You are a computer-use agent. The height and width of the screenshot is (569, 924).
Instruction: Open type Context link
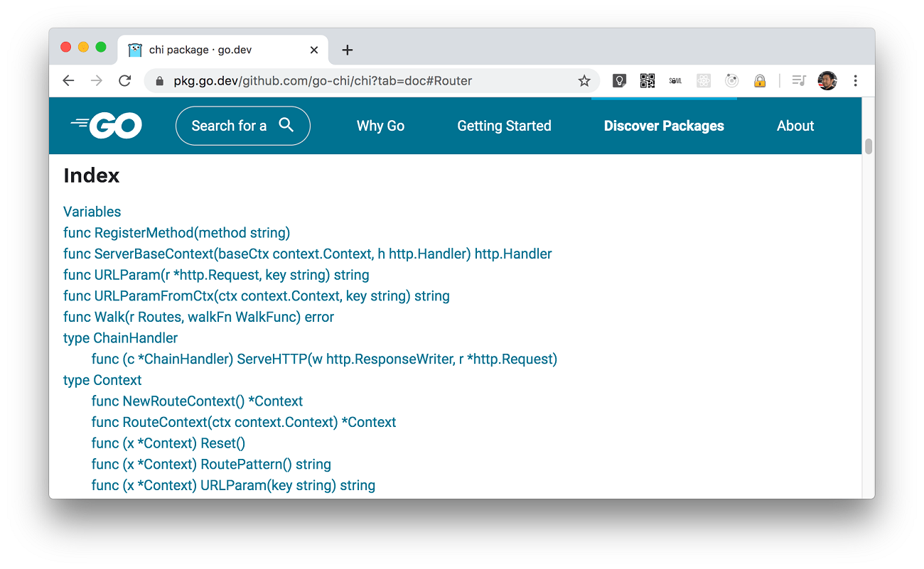pos(102,380)
